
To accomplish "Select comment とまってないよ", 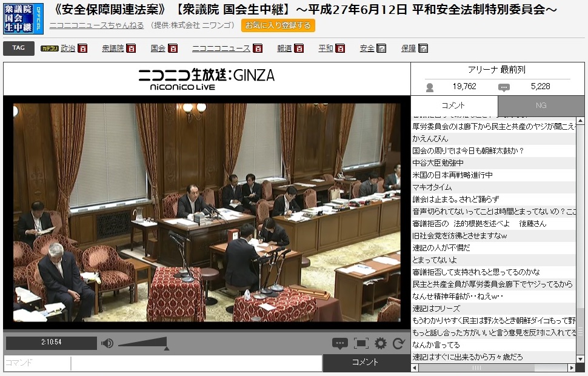I will click(493, 260).
